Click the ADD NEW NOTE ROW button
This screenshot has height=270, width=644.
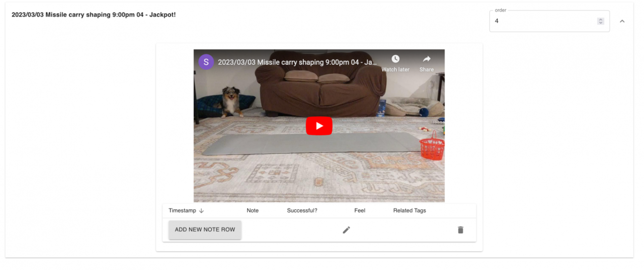tap(205, 230)
